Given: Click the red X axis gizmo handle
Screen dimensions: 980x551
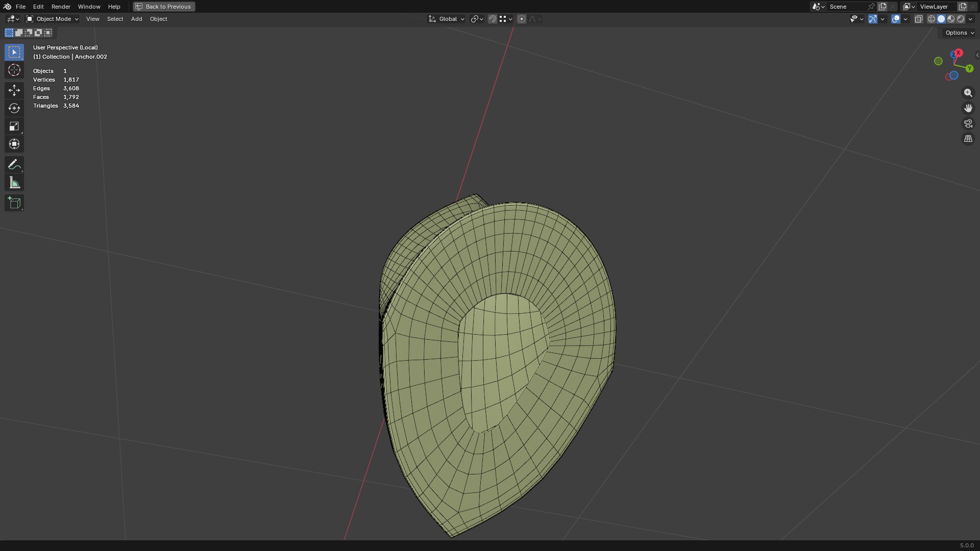Looking at the screenshot, I should [959, 53].
